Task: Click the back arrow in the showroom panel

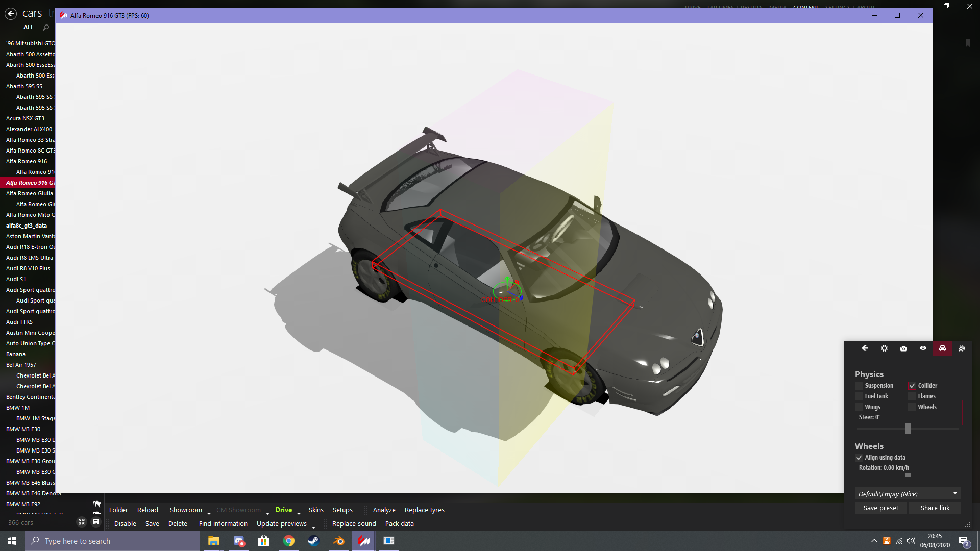Action: click(x=865, y=348)
